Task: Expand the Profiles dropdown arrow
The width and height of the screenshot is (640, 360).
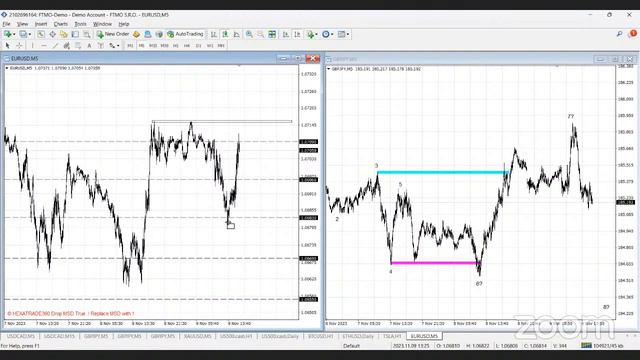Action: click(x=30, y=34)
